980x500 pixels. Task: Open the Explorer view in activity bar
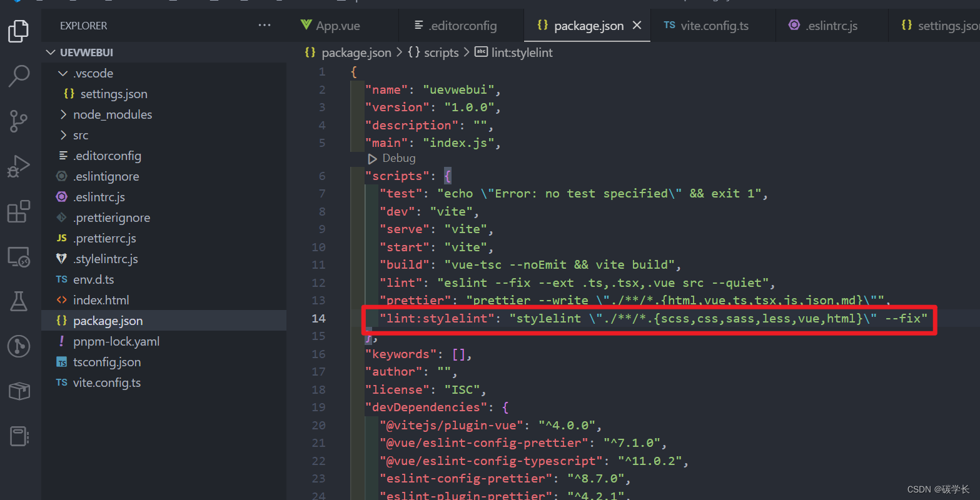(x=19, y=31)
